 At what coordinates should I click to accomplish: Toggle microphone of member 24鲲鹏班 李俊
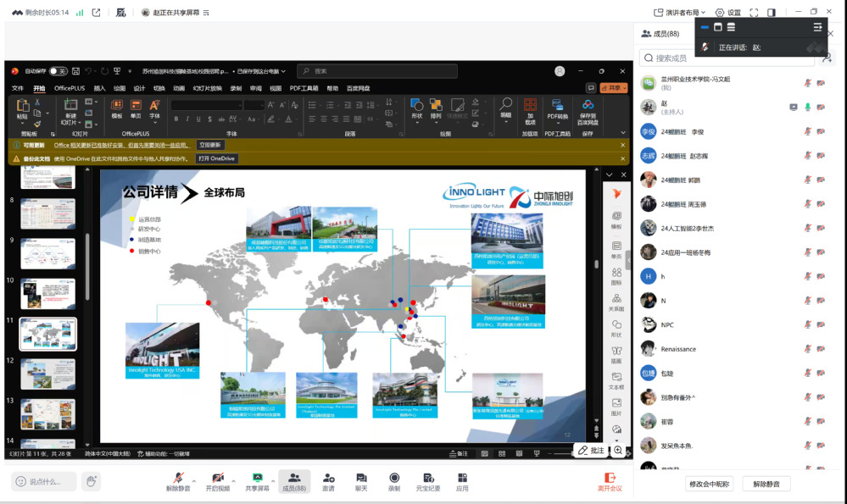point(807,131)
